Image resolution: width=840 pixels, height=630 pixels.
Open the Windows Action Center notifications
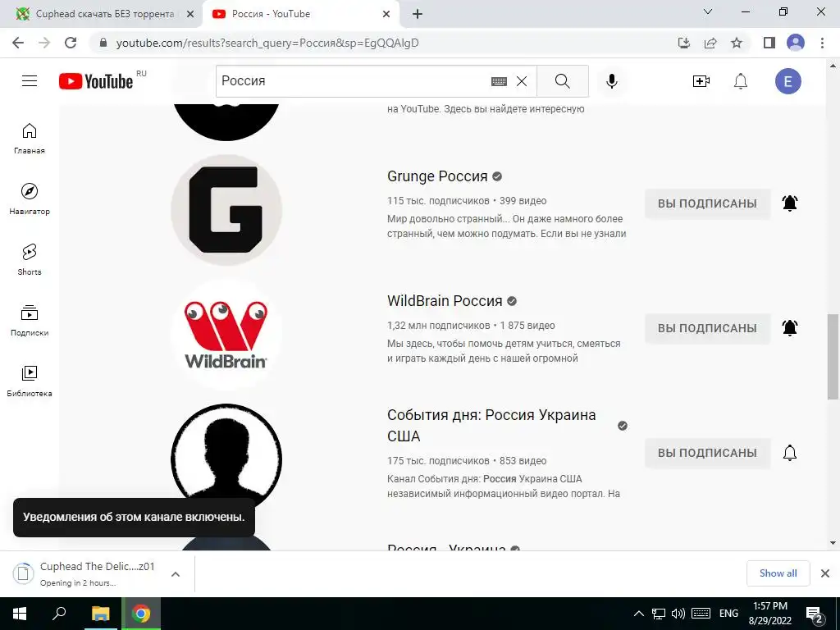click(x=815, y=614)
